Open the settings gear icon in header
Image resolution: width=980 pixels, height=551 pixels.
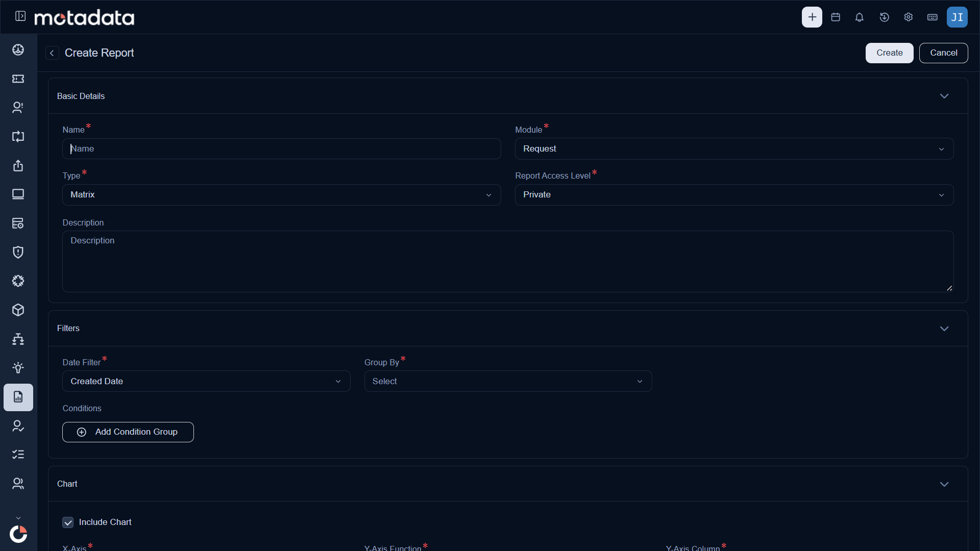[909, 17]
